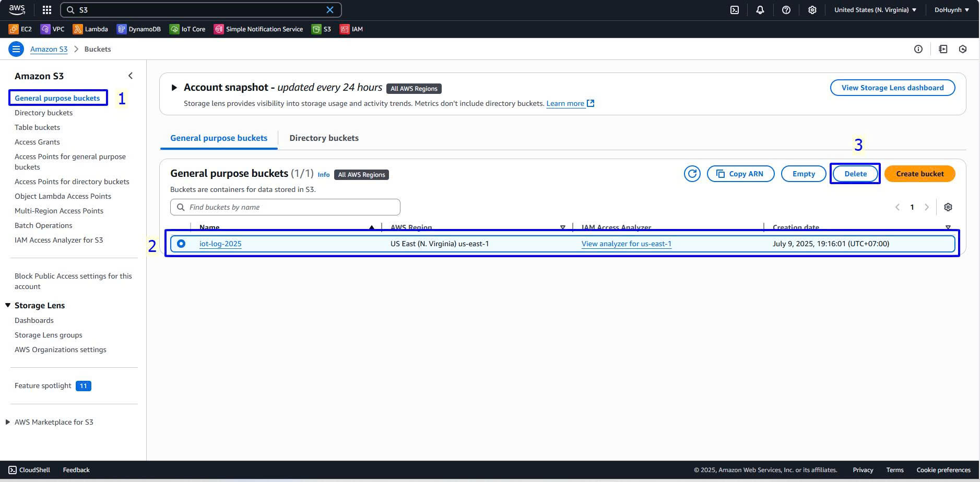Switch to the Directory buckets tab
The height and width of the screenshot is (482, 980).
click(x=324, y=138)
